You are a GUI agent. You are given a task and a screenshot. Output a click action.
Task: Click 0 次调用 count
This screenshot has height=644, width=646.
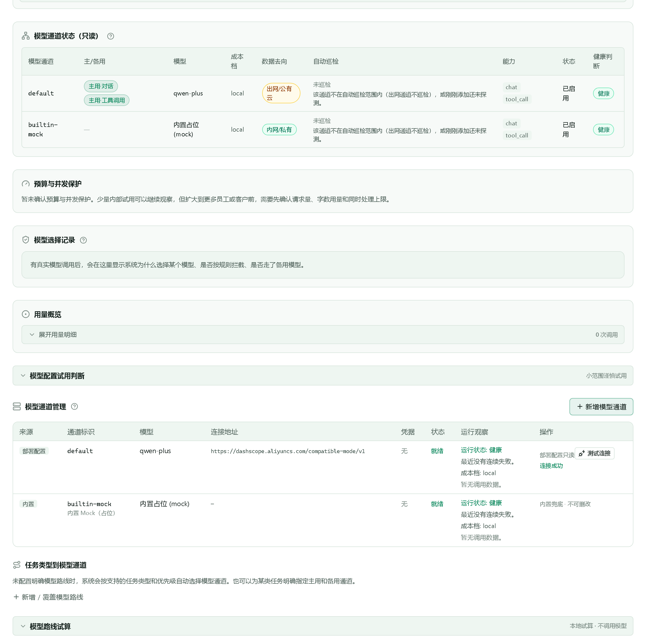coord(607,335)
